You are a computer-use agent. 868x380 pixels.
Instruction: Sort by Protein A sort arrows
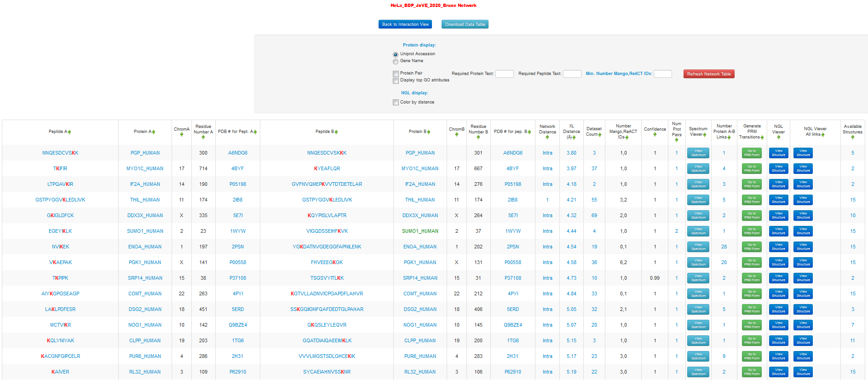[154, 132]
